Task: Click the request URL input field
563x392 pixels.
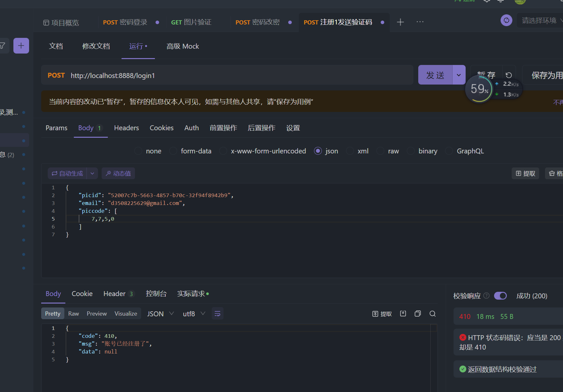Action: 239,75
